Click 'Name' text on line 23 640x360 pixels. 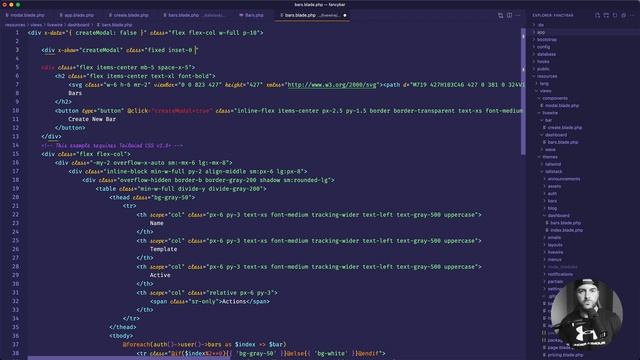157,223
